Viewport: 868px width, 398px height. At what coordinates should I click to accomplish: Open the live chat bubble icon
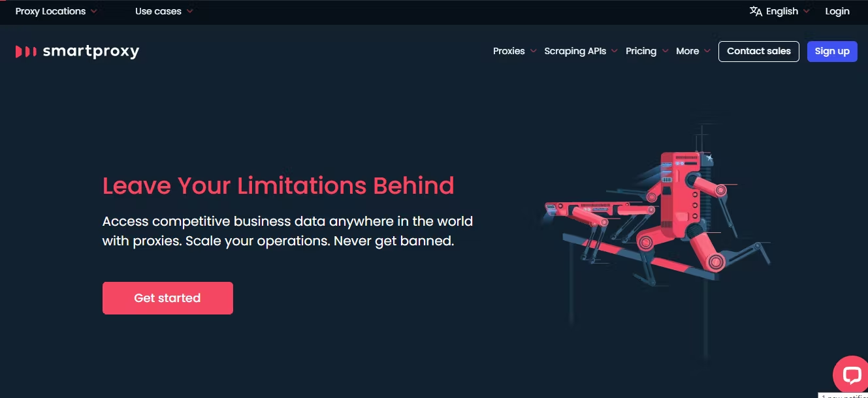(852, 375)
